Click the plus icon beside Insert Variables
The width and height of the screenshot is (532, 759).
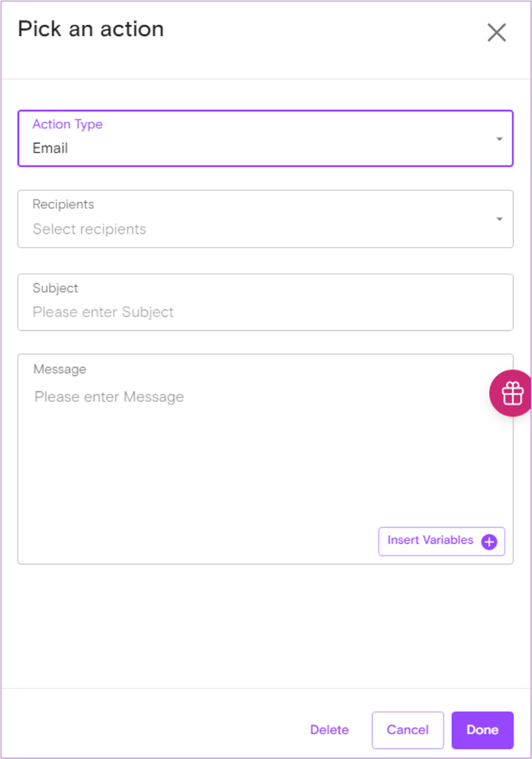click(489, 542)
